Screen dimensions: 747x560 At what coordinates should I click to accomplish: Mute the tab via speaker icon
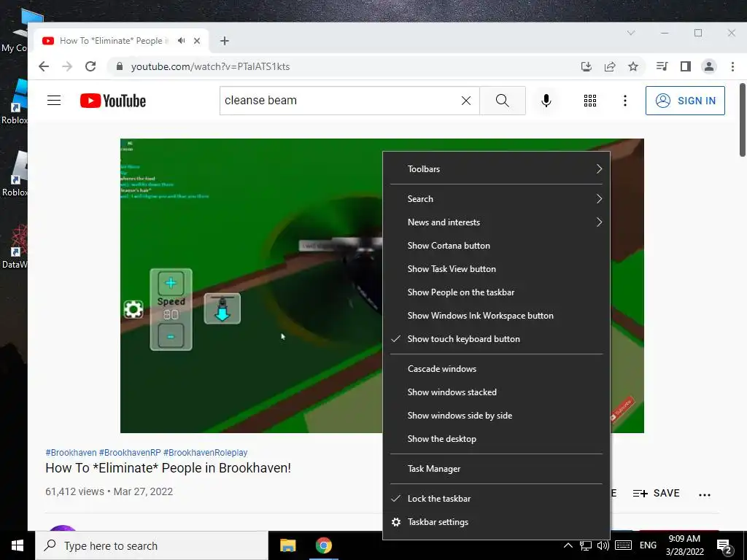pos(181,41)
